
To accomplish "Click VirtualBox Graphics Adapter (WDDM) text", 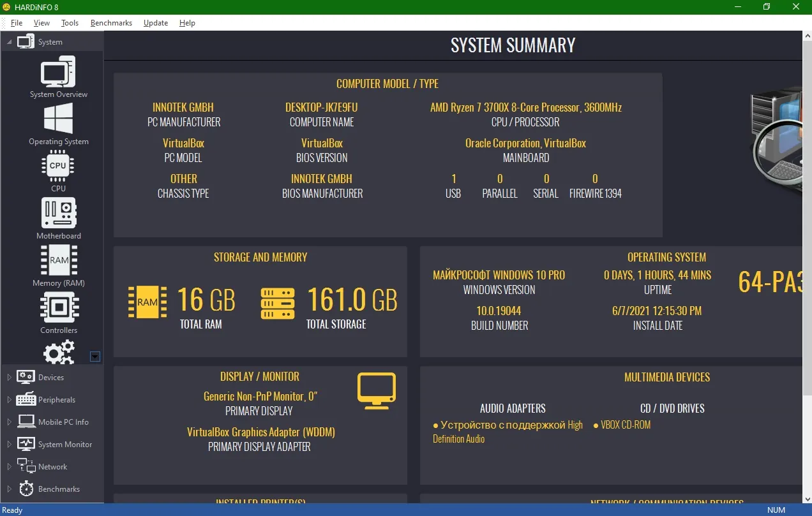I will (260, 432).
